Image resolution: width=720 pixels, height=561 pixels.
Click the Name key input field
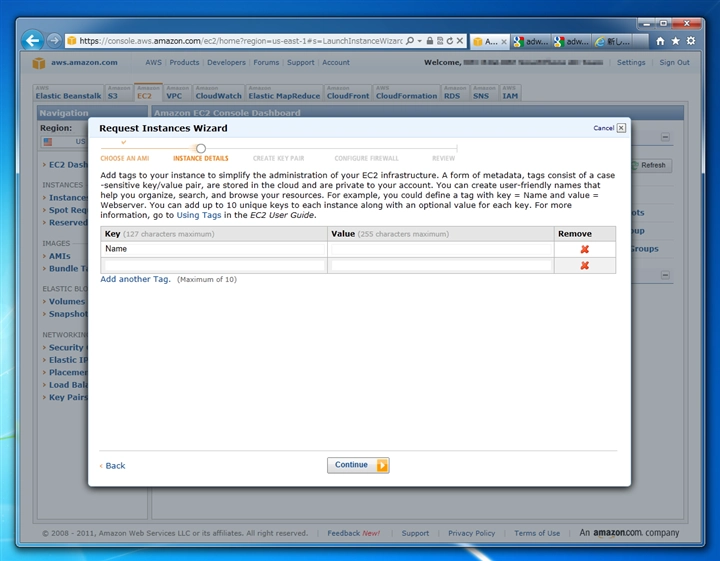[214, 249]
